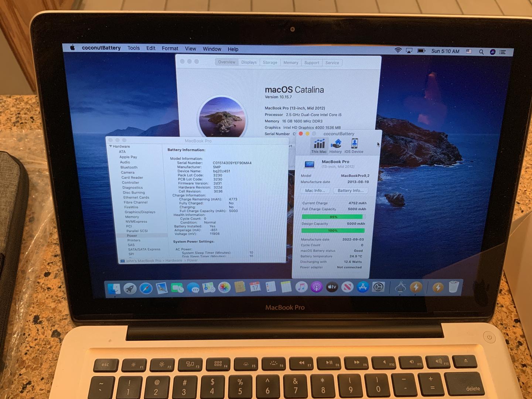The height and width of the screenshot is (399, 532).
Task: Open Launchpad from the Dock
Action: pyautogui.click(x=130, y=288)
